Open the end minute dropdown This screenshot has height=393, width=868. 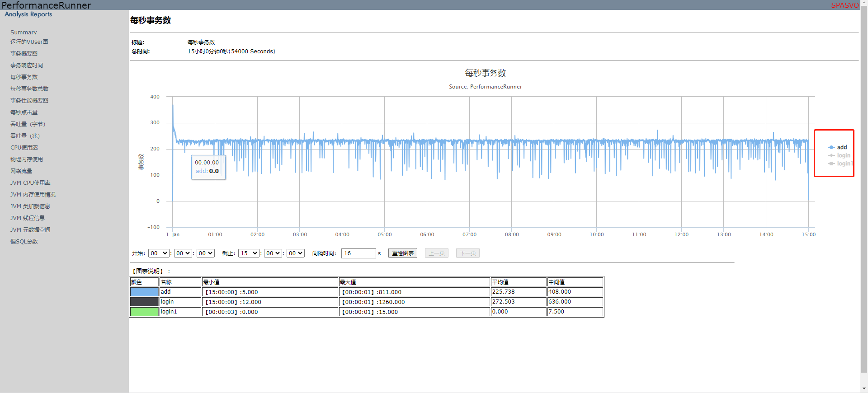(x=273, y=253)
